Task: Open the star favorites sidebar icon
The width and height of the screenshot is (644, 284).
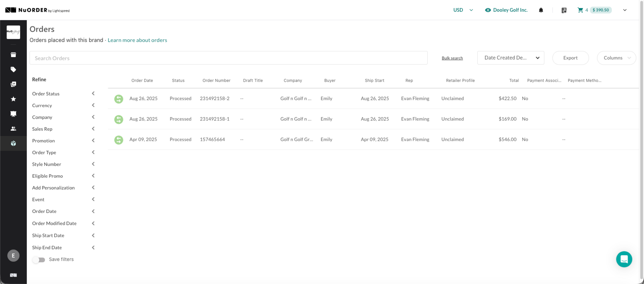Action: point(13,99)
